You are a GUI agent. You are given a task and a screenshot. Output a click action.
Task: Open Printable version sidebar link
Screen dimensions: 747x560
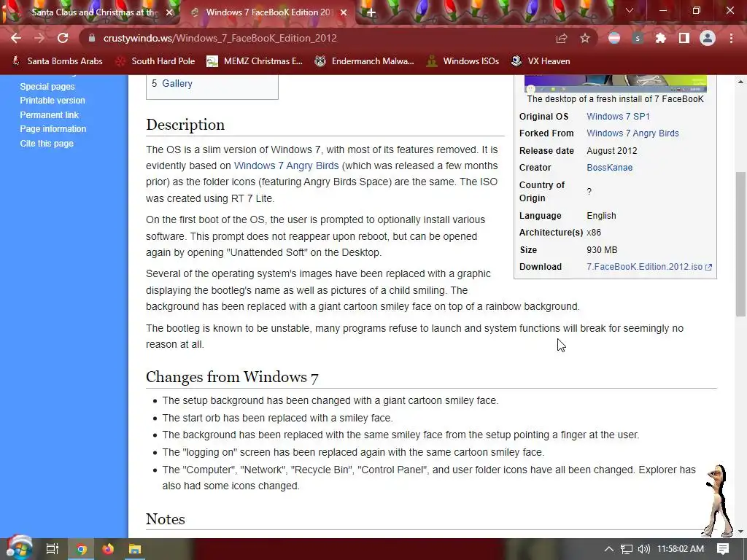pos(53,101)
